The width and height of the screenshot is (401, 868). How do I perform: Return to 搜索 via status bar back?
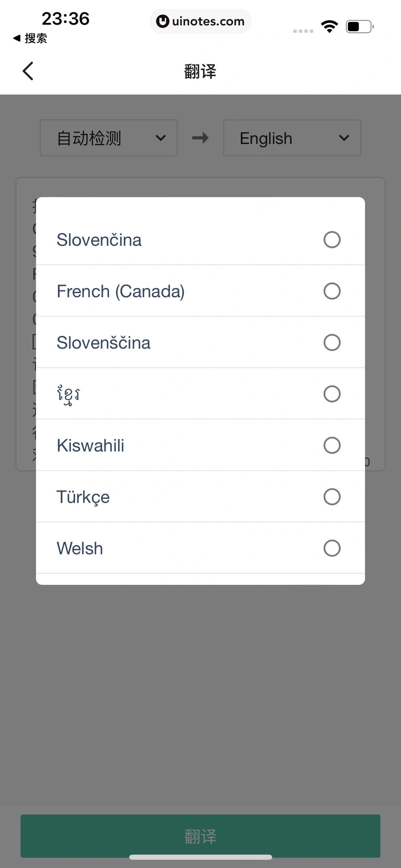click(30, 38)
